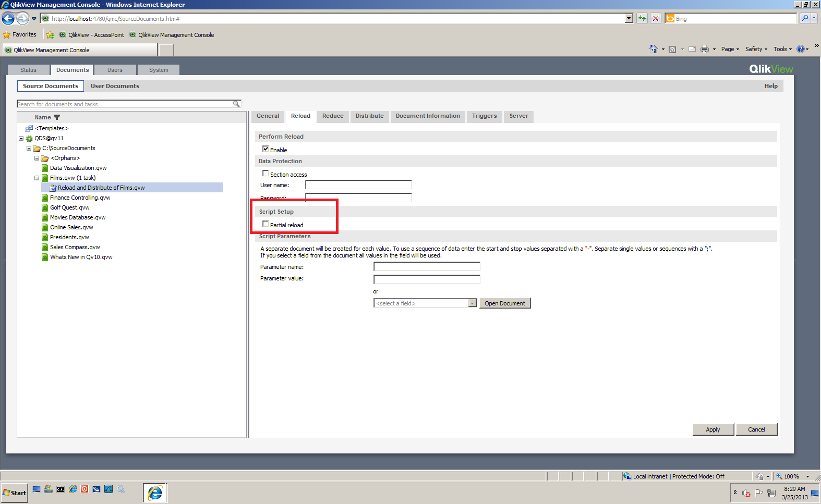Collapse the Orphans folder node
Image resolution: width=821 pixels, height=504 pixels.
pyautogui.click(x=37, y=158)
